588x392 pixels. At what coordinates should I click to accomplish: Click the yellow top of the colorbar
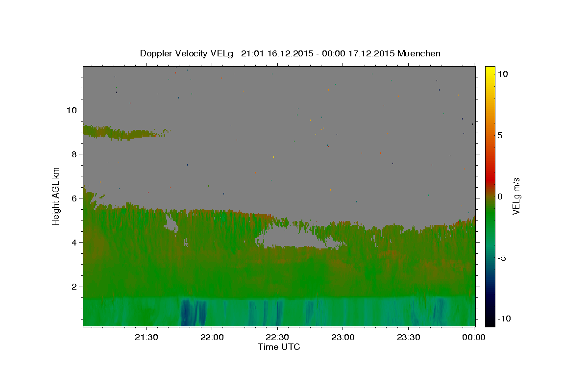490,71
